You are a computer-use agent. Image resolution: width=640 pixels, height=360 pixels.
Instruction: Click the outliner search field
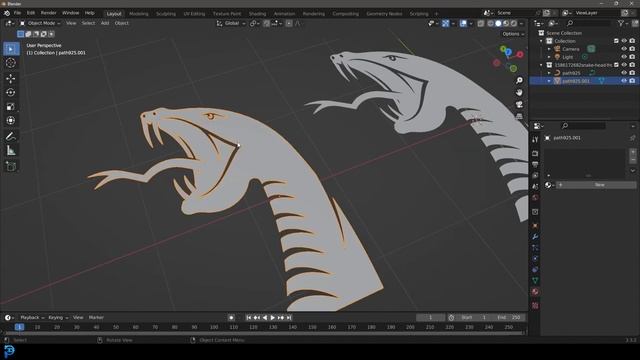[588, 24]
